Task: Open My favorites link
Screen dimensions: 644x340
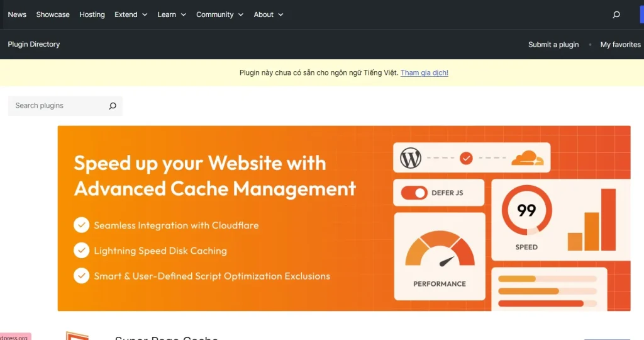Action: [x=620, y=45]
